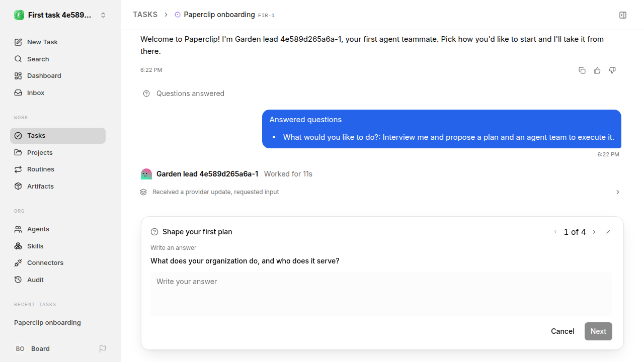
Task: Click the Answered questions blue message
Action: click(x=442, y=129)
